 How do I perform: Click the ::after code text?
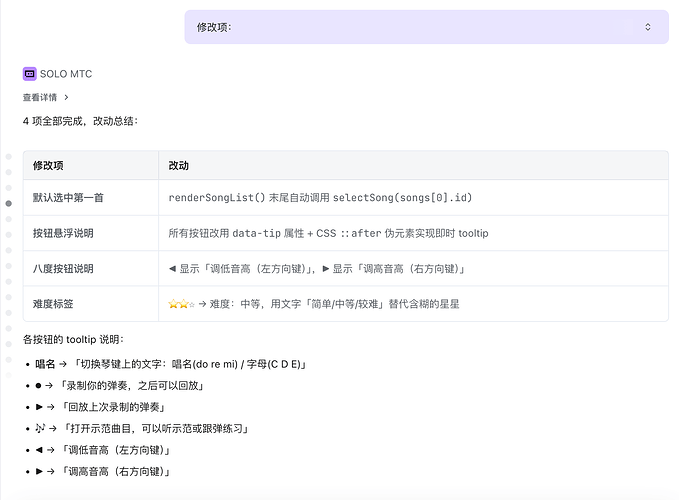361,233
